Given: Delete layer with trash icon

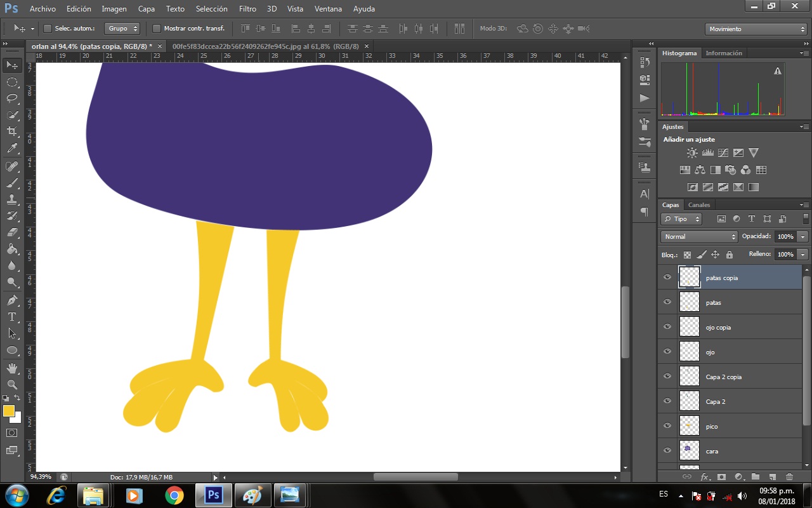Looking at the screenshot, I should (789, 476).
